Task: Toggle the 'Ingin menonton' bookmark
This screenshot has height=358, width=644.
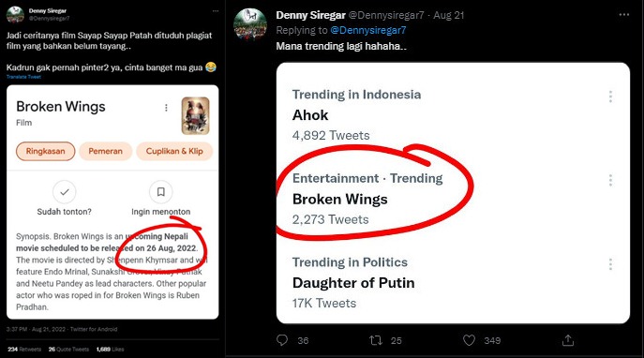Action: (x=161, y=192)
